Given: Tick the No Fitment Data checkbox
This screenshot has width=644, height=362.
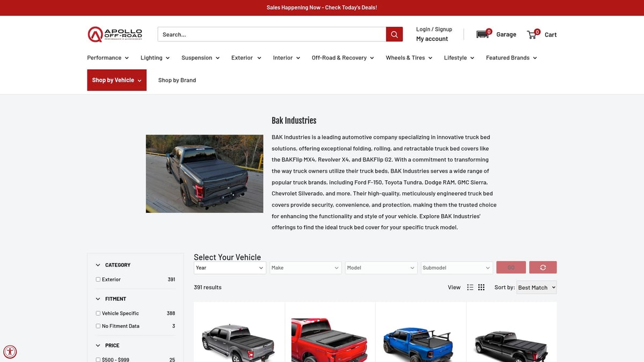Looking at the screenshot, I should pyautogui.click(x=98, y=326).
